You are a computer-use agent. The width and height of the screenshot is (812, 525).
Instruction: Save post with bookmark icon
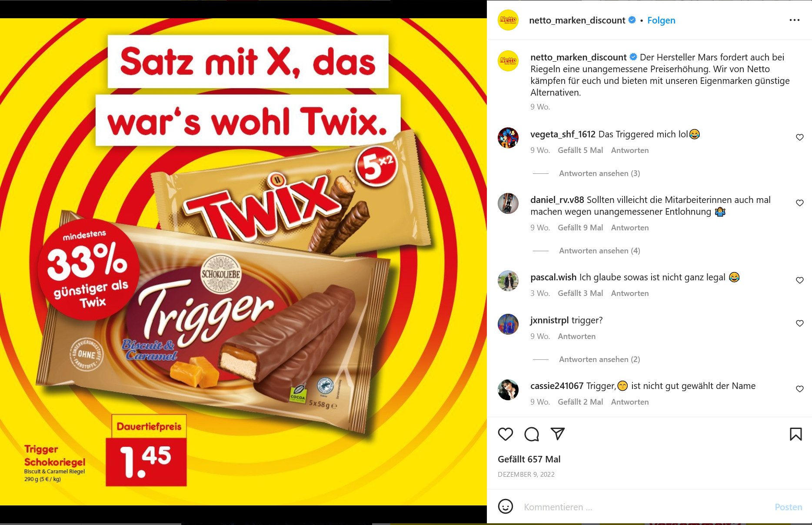tap(795, 434)
